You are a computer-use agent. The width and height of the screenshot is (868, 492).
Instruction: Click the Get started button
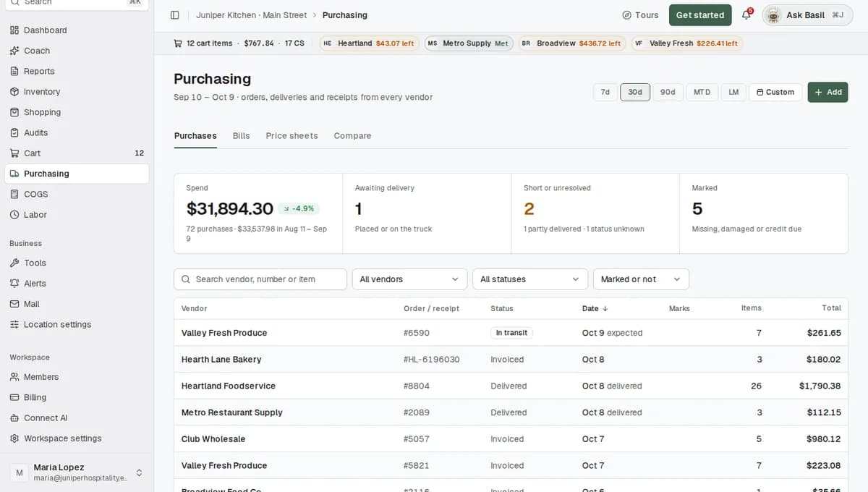click(700, 15)
